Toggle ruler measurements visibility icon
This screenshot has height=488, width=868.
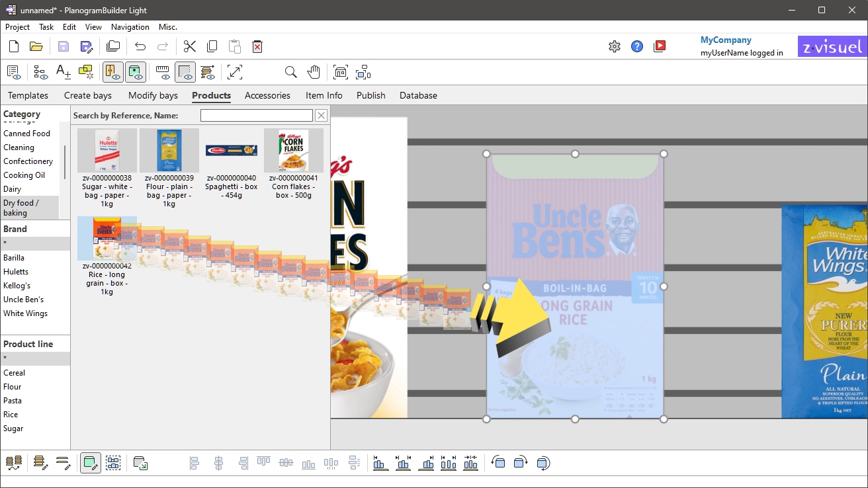click(163, 72)
